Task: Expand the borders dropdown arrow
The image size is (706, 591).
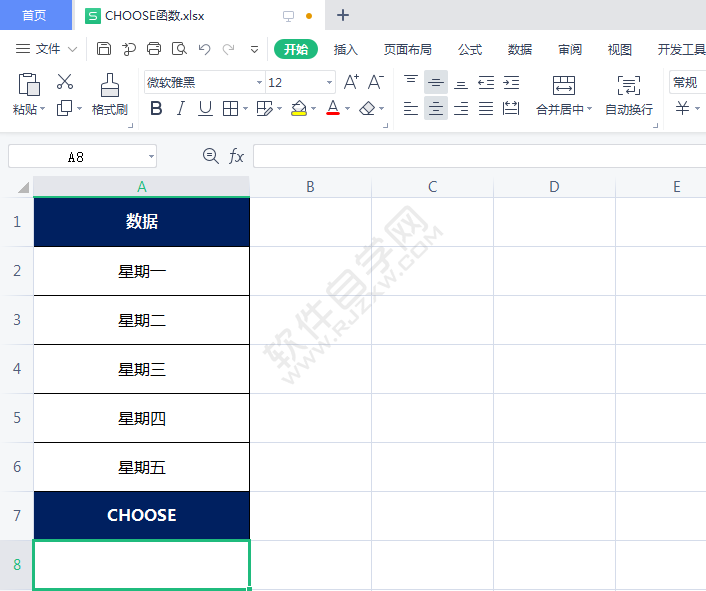Action: click(245, 108)
